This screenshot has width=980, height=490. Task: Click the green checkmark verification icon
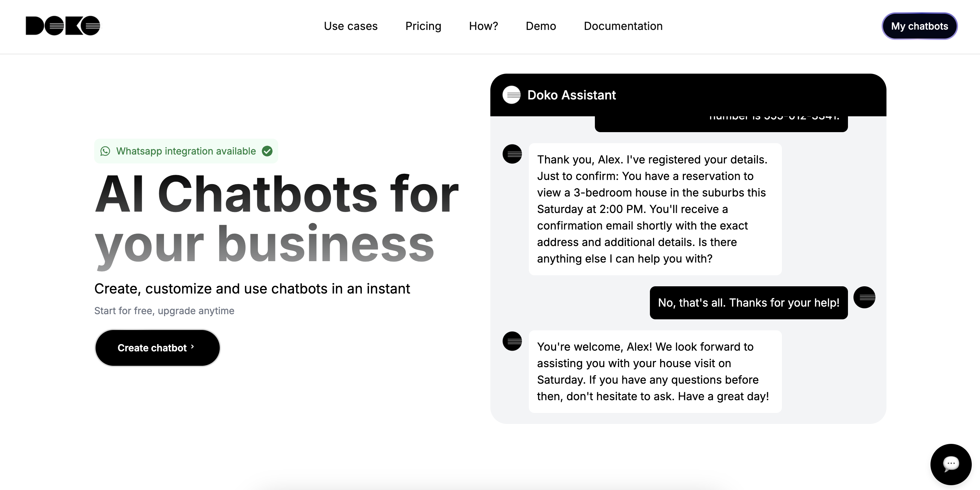[267, 151]
